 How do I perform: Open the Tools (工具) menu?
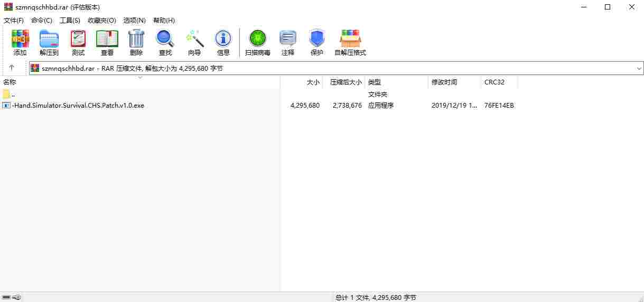70,20
